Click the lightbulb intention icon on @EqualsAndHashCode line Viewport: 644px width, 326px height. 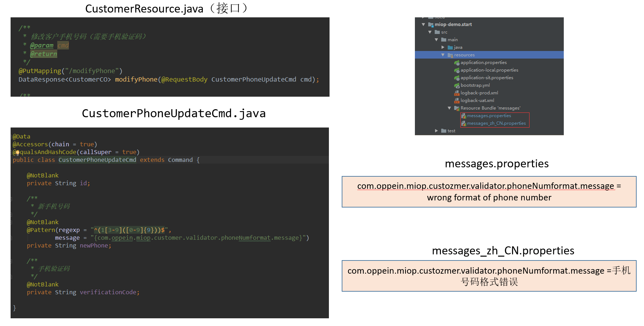[18, 152]
